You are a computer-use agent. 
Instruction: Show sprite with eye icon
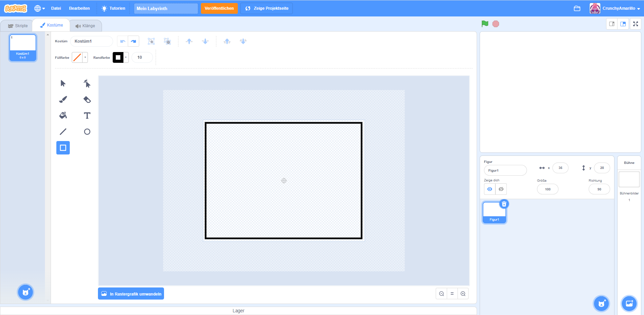[490, 189]
